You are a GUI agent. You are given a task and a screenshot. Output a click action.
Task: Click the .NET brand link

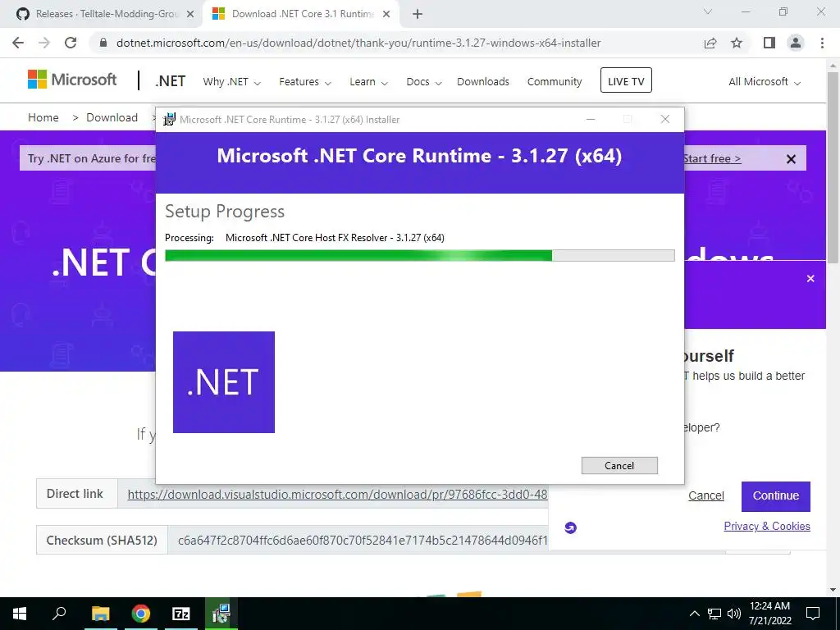[x=170, y=81]
